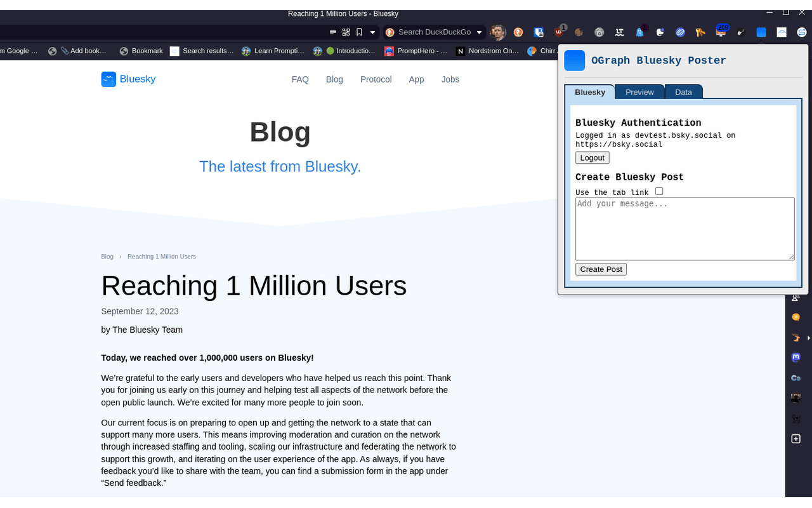Open the 'Learn Prompti…' bookmark
Viewport: 812px width, 508px height.
pos(273,51)
